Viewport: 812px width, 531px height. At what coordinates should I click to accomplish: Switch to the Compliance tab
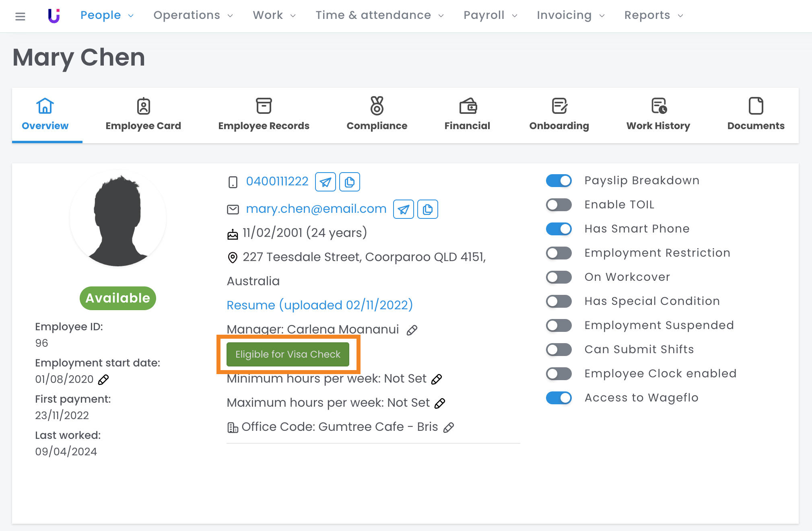[377, 115]
